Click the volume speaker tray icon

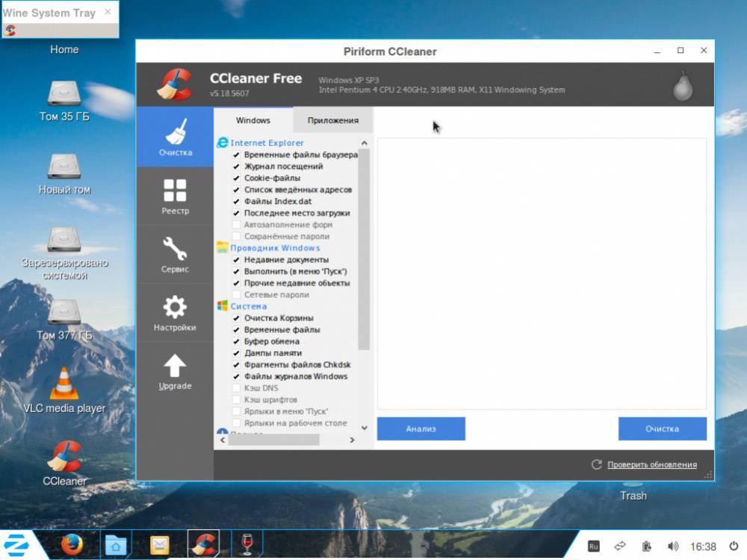(672, 546)
